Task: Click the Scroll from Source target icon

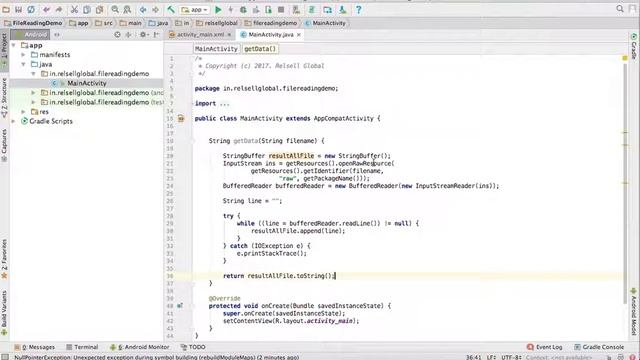Action: 118,35
